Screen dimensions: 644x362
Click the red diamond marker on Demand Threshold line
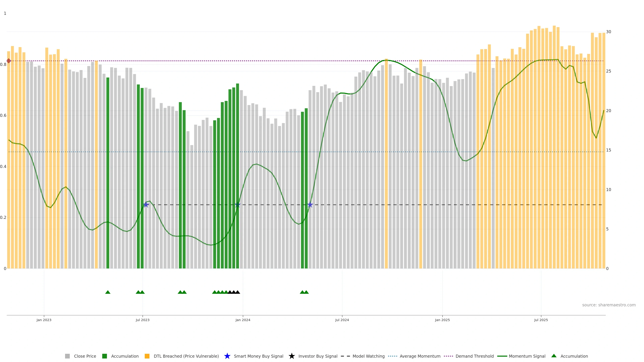[x=9, y=61]
